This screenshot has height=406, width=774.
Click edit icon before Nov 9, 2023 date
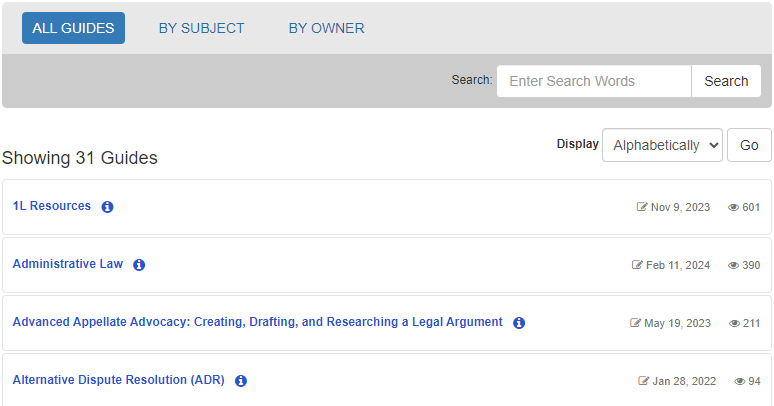tap(642, 208)
